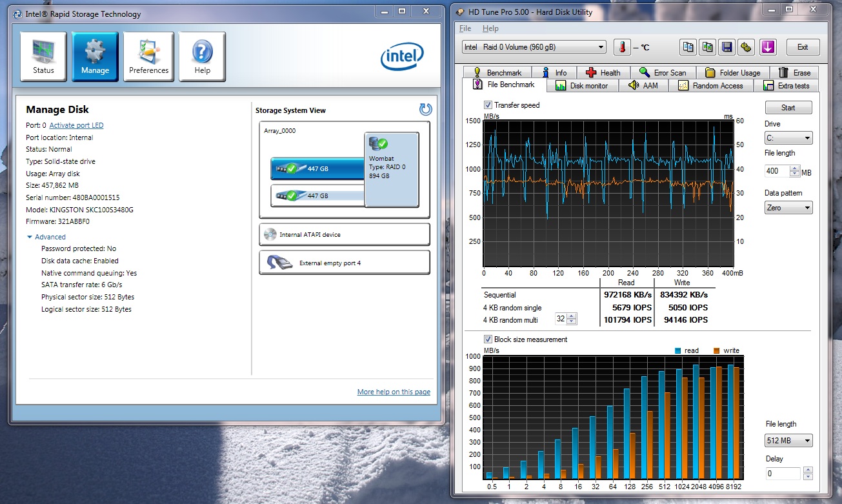Click the Activate port LED link
This screenshot has width=842, height=504.
click(x=76, y=125)
